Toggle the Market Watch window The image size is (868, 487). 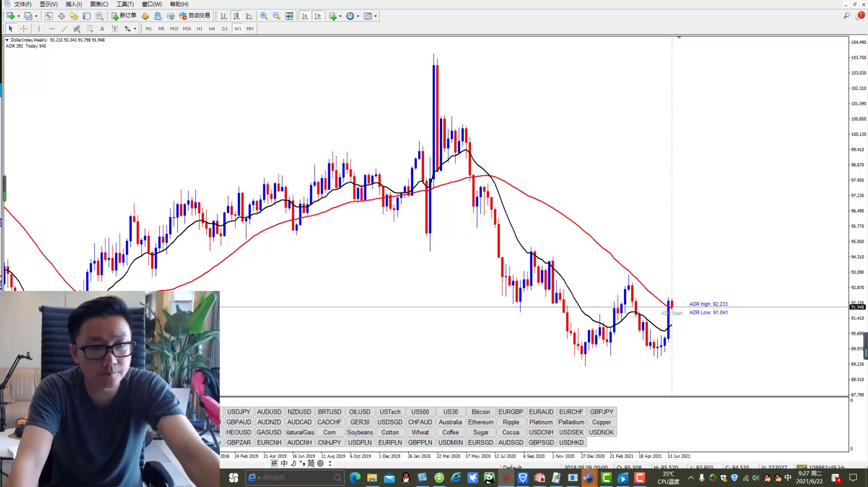[48, 16]
